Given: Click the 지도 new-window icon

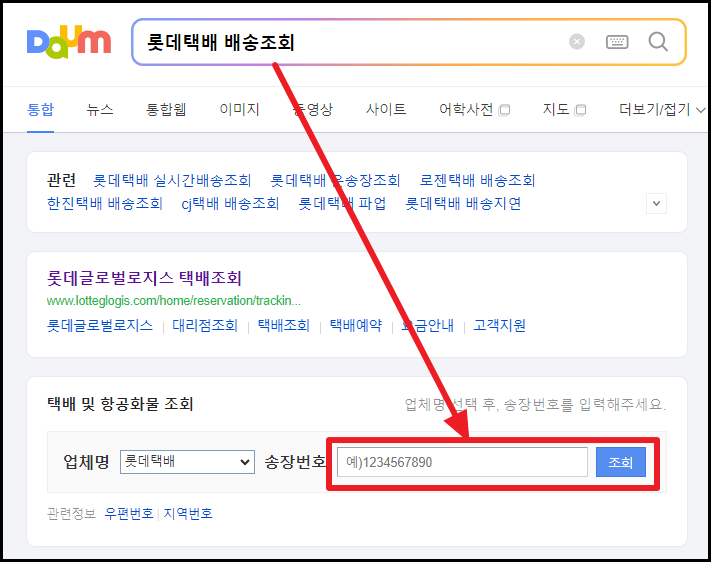Looking at the screenshot, I should [580, 110].
